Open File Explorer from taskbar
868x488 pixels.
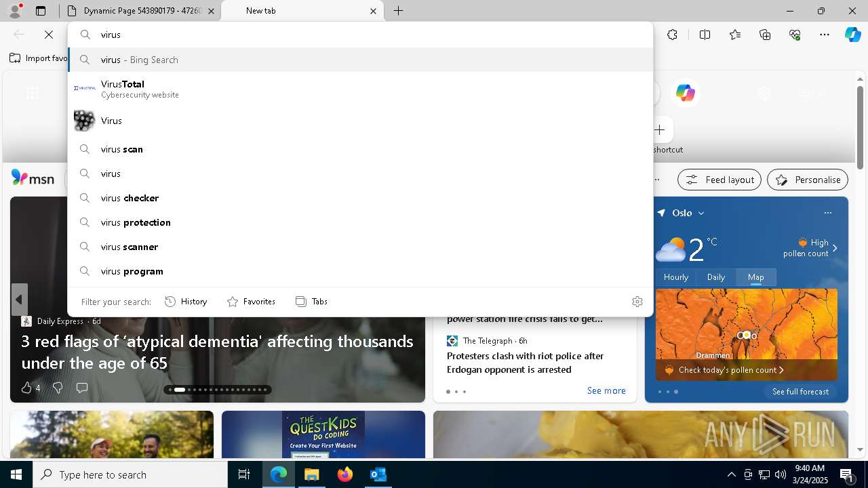[311, 474]
